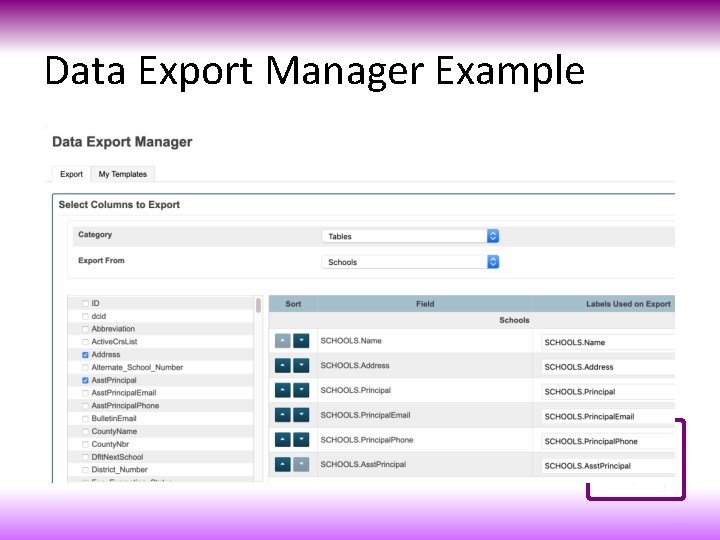Uncheck the Address checkbox
The width and height of the screenshot is (720, 540).
(85, 355)
